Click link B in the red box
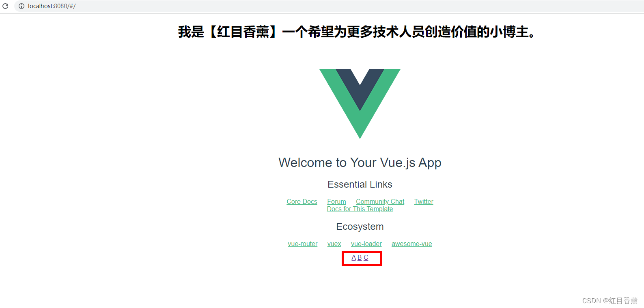This screenshot has width=644, height=308. (360, 257)
